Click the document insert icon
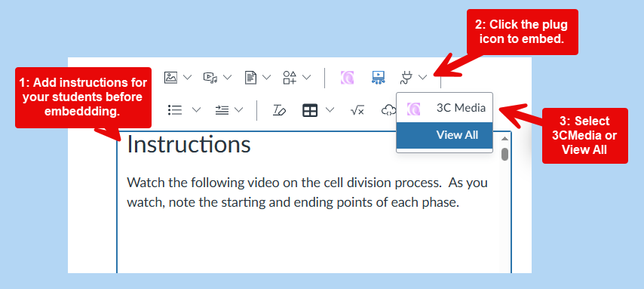Viewport: 644px width, 289px height. [250, 77]
